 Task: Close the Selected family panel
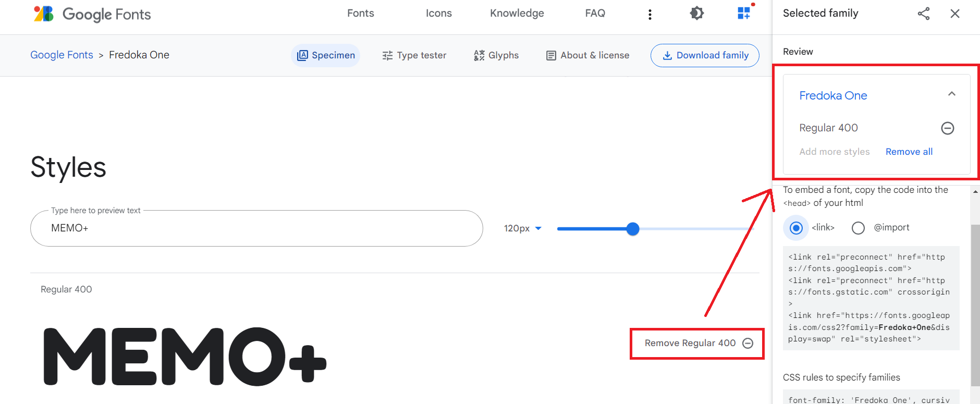click(x=955, y=14)
